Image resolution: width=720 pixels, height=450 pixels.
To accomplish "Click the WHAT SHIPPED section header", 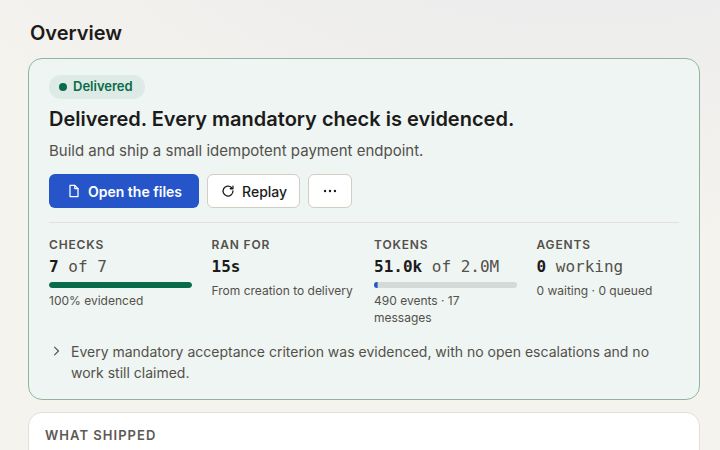I will pos(101,435).
